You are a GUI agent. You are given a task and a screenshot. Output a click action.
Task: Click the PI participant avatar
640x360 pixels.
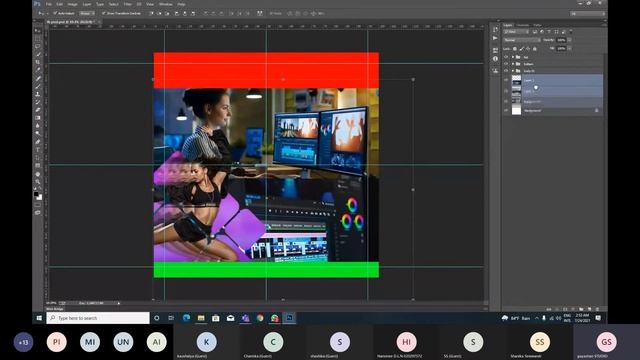57,342
